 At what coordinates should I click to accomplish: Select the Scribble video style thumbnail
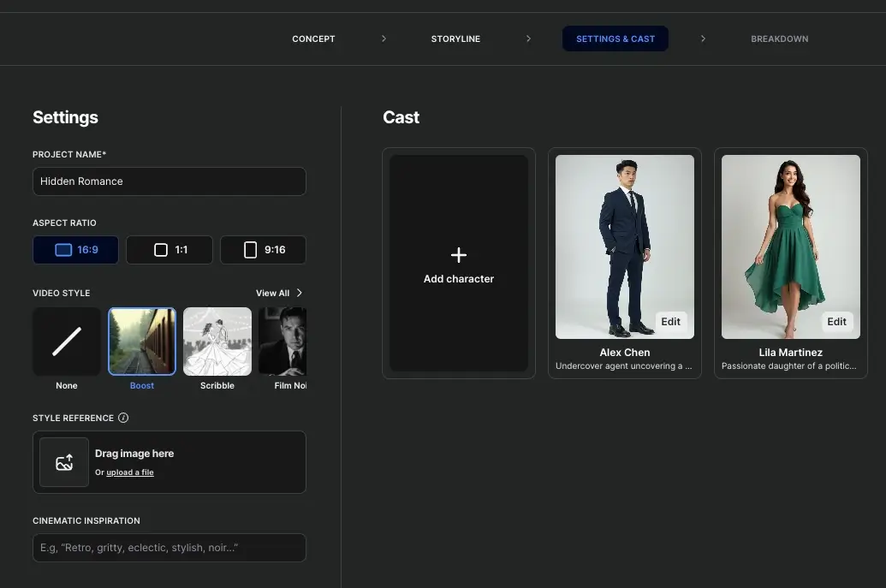(x=217, y=342)
